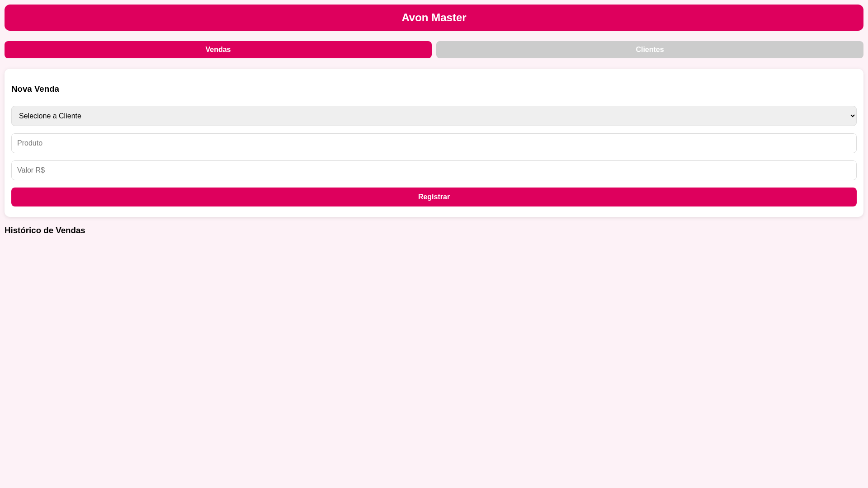Activate the Vendas view
The height and width of the screenshot is (488, 868).
tap(217, 50)
